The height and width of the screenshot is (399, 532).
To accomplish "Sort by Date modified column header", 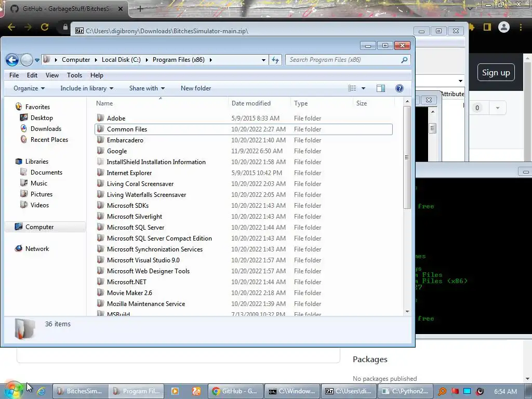I will (x=259, y=103).
